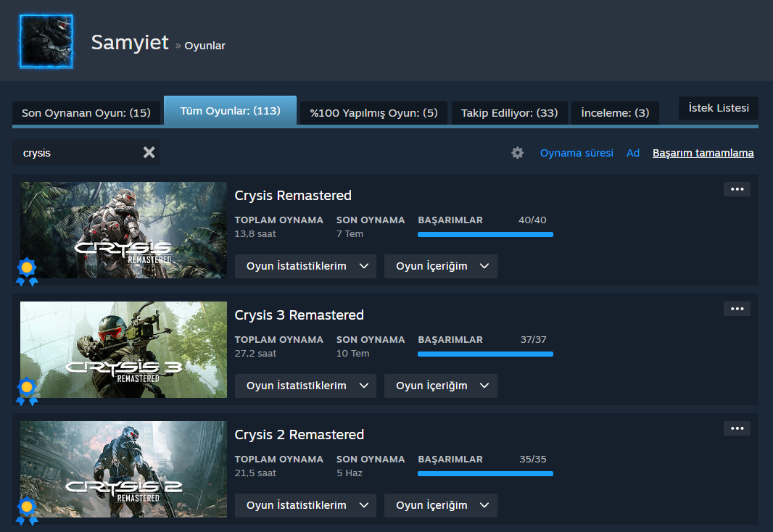Open the Crysis 3 Remastered cover image
This screenshot has width=773, height=532.
[124, 350]
